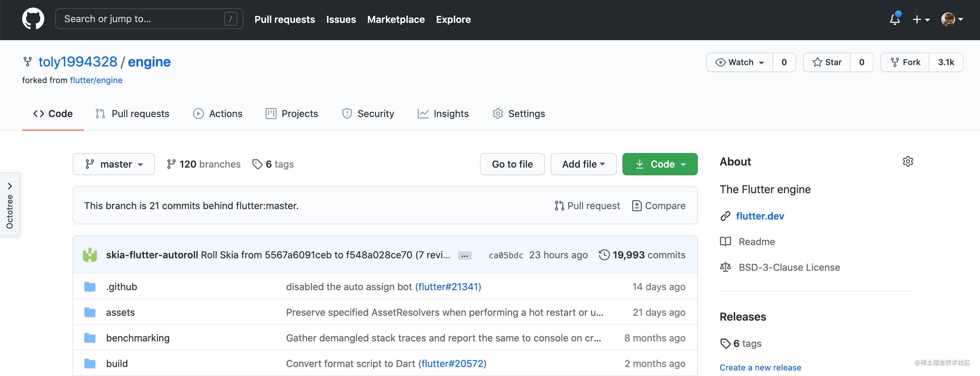This screenshot has width=980, height=376.
Task: Click Create a new release
Action: tap(760, 368)
